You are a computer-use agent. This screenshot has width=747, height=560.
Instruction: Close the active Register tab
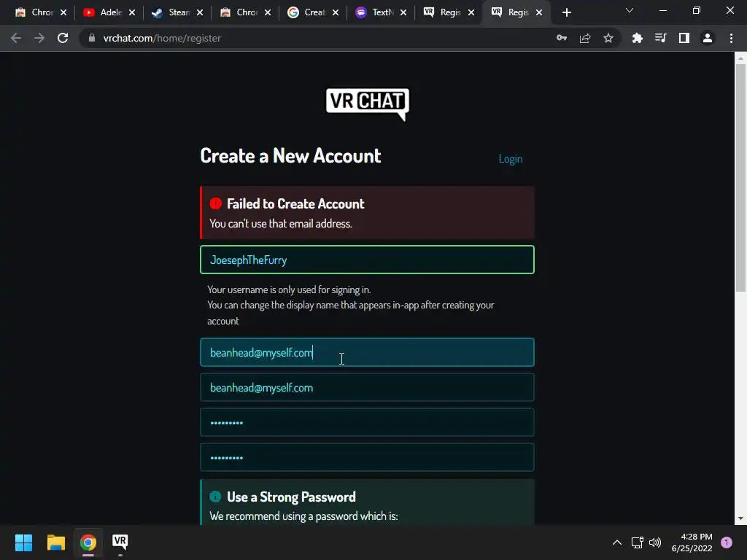(x=539, y=12)
